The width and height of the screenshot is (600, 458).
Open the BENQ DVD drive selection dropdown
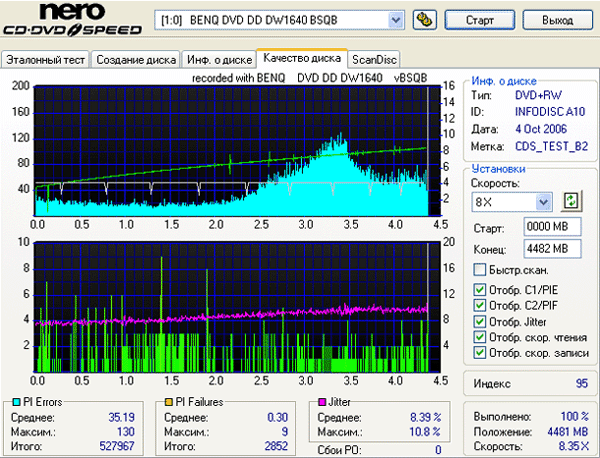[395, 19]
